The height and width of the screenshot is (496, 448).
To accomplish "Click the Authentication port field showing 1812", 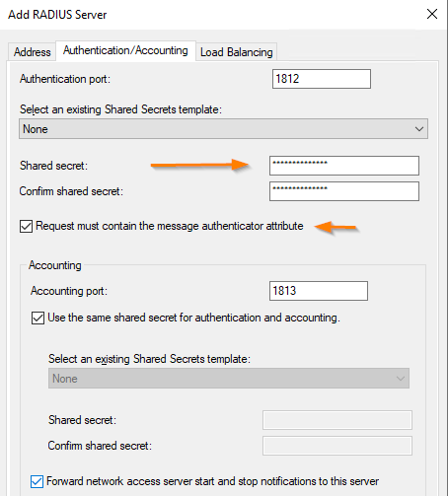I will [x=322, y=79].
